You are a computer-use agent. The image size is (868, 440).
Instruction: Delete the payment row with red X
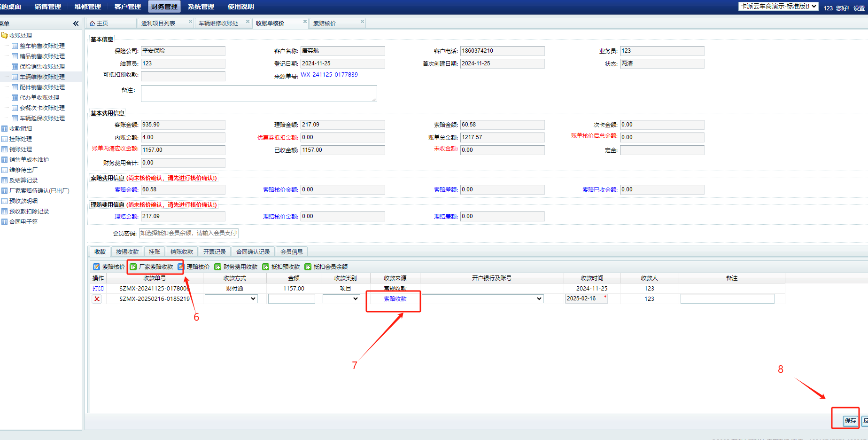pos(97,299)
